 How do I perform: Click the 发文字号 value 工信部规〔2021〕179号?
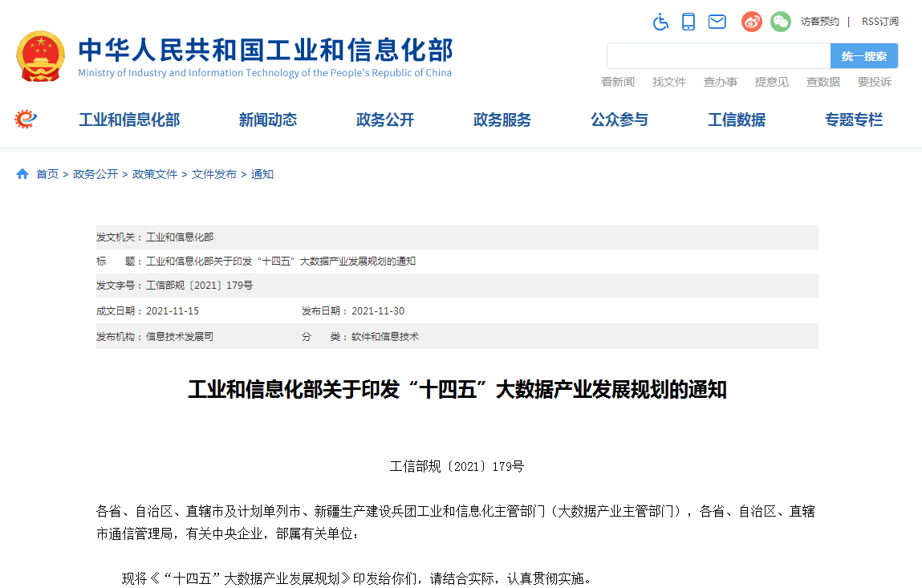199,286
